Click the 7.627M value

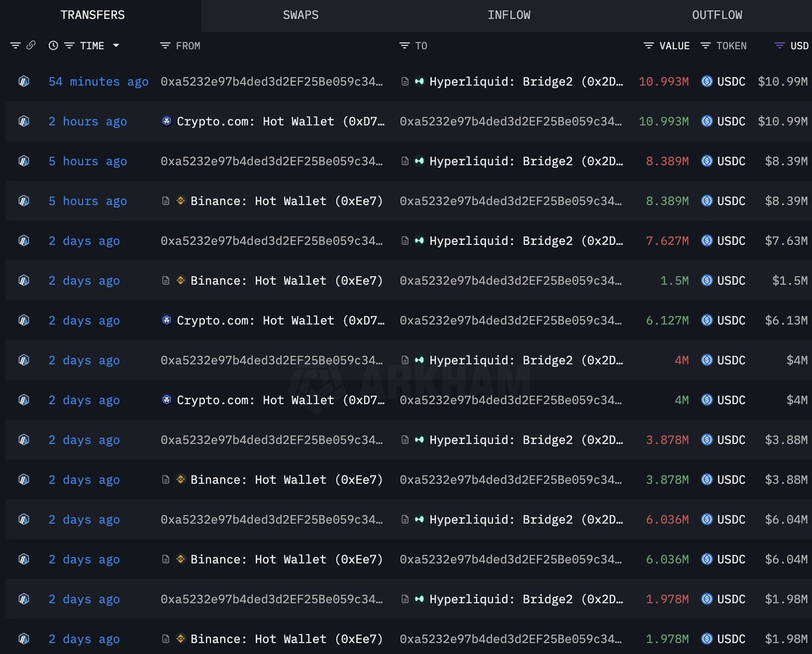[667, 241]
